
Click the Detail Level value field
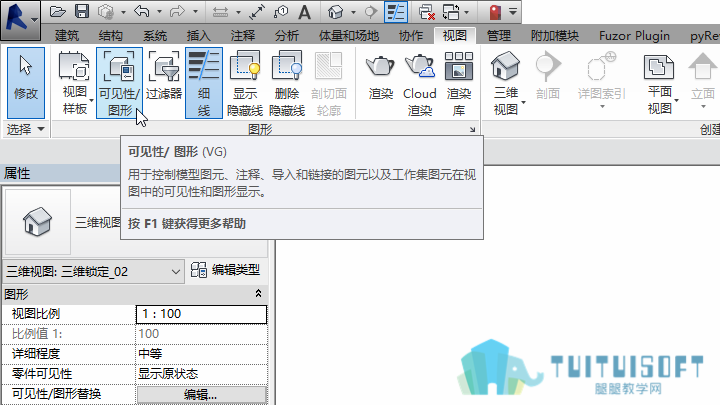(202, 354)
